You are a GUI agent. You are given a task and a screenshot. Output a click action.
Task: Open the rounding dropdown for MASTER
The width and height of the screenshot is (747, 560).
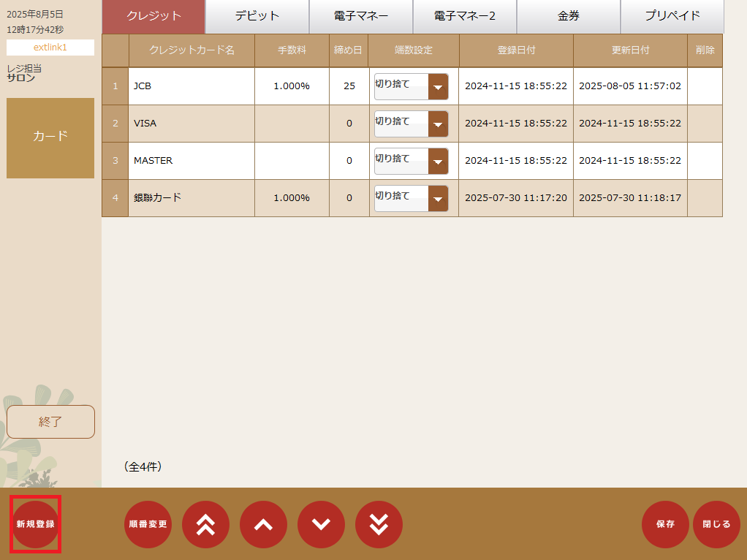[x=438, y=161]
